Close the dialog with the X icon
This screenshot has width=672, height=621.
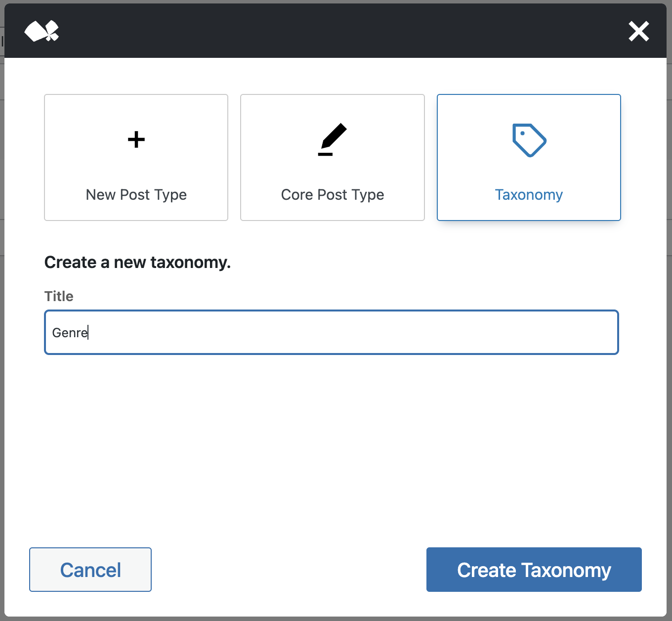point(638,31)
